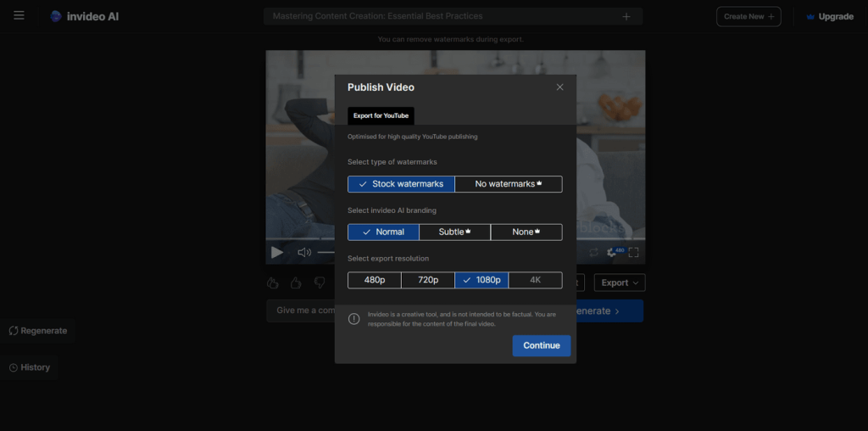Open the History sidebar item

tap(30, 367)
